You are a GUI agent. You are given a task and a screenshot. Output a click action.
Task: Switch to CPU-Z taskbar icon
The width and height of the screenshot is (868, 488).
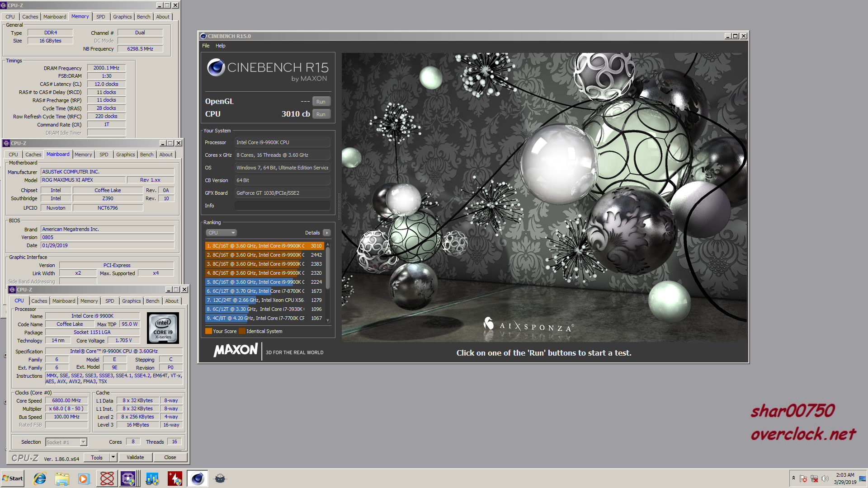pyautogui.click(x=128, y=479)
